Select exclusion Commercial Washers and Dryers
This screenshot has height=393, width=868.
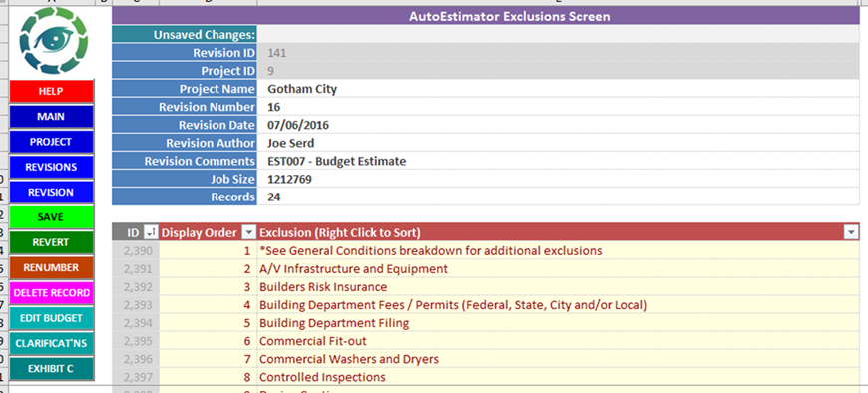click(558, 359)
